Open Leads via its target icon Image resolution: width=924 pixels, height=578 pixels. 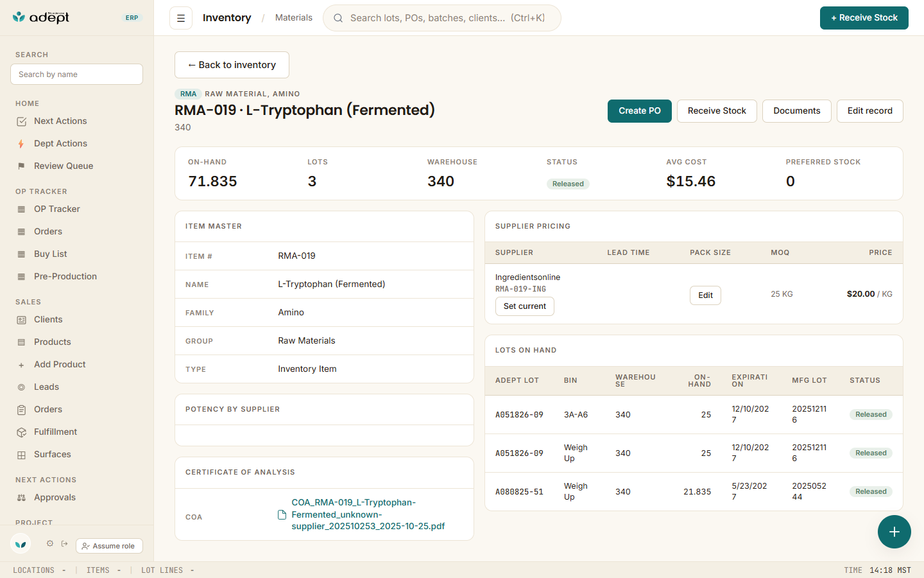[21, 387]
